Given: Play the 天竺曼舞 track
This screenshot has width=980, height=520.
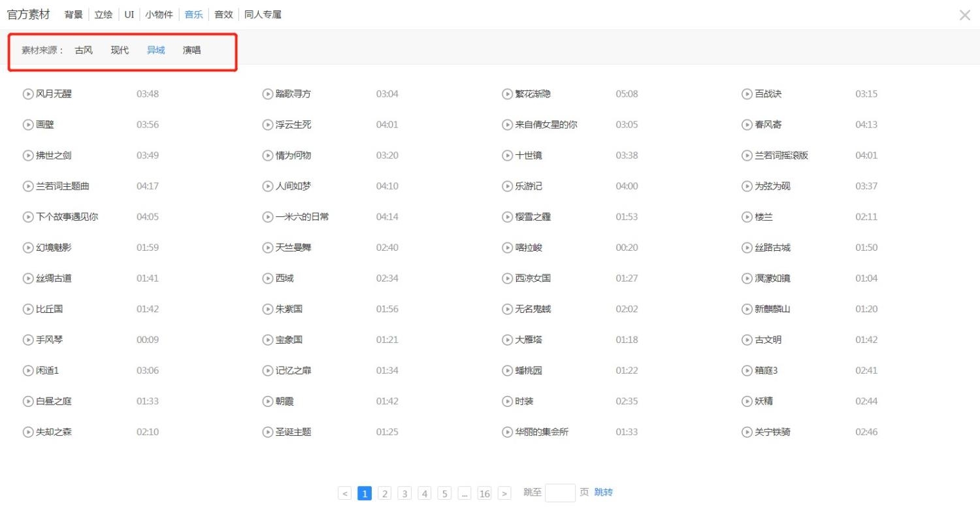Looking at the screenshot, I should point(268,248).
